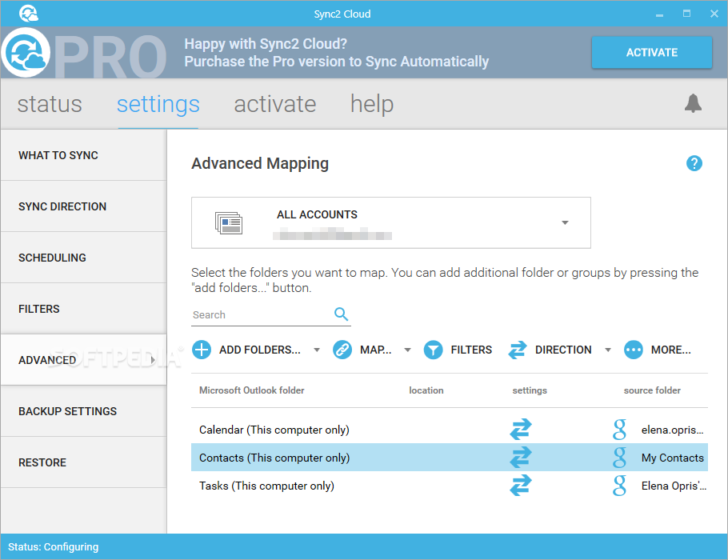Image resolution: width=728 pixels, height=560 pixels.
Task: Switch to the activate tab
Action: pos(275,104)
